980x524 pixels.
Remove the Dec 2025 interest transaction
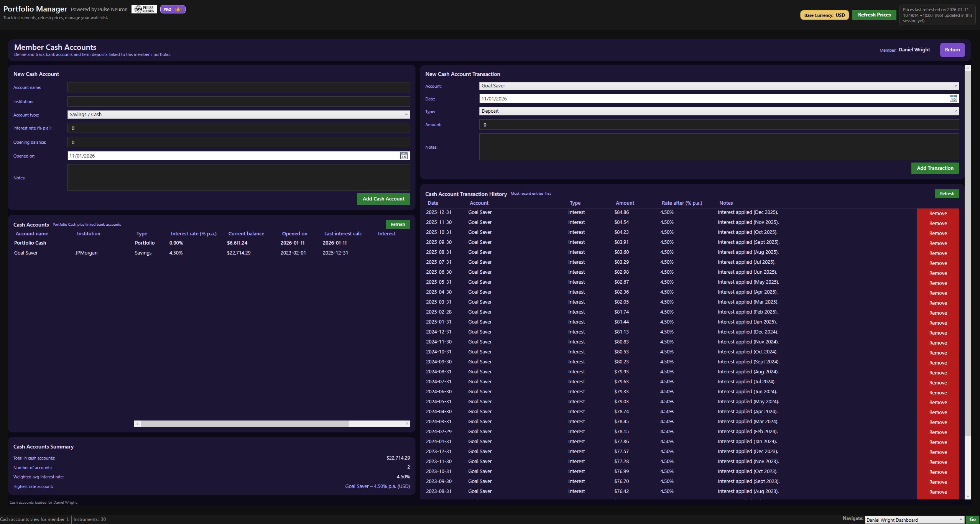click(938, 213)
